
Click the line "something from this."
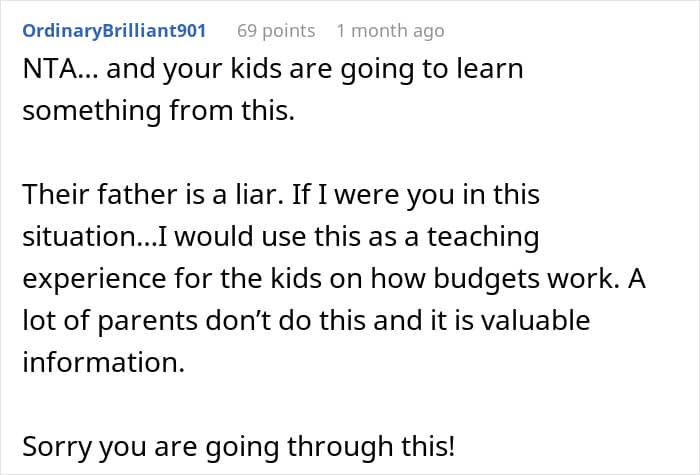158,112
